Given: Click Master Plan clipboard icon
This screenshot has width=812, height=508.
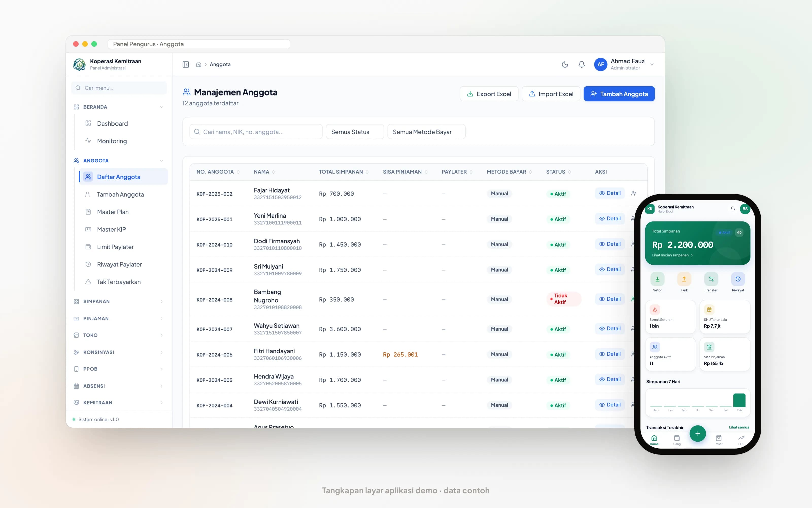Looking at the screenshot, I should (88, 212).
